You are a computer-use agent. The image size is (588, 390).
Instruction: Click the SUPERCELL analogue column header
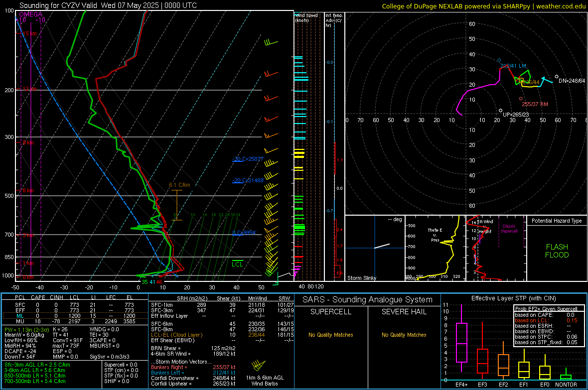click(x=331, y=312)
